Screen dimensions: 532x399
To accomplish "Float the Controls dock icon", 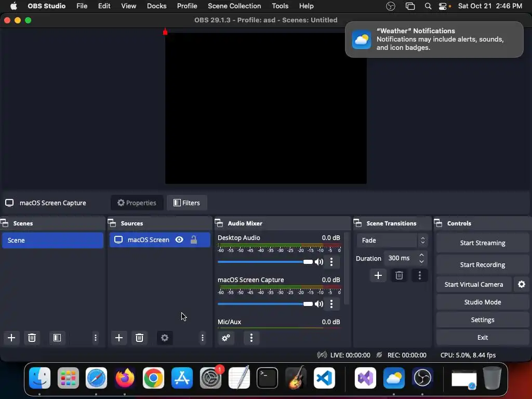I will pyautogui.click(x=438, y=223).
